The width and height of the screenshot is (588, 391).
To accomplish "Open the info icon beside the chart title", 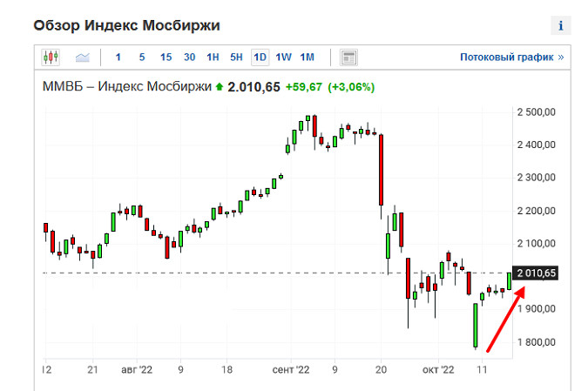I will coord(561,25).
